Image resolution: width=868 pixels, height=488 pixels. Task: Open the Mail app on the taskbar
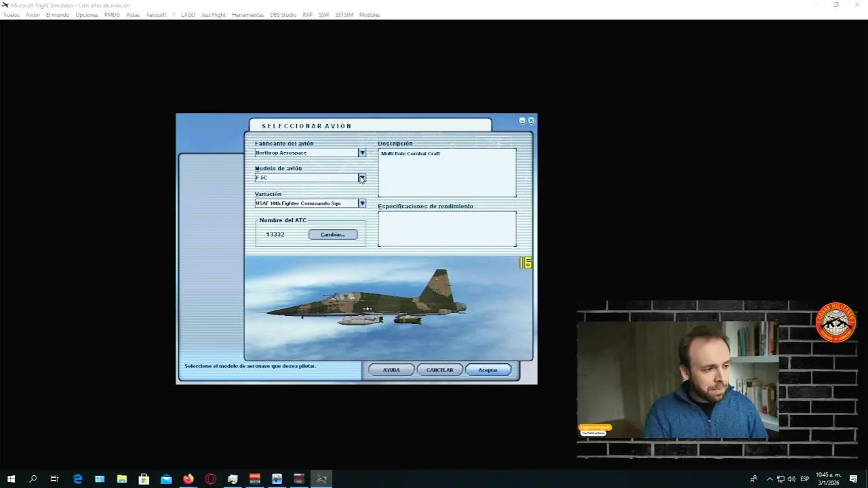166,479
